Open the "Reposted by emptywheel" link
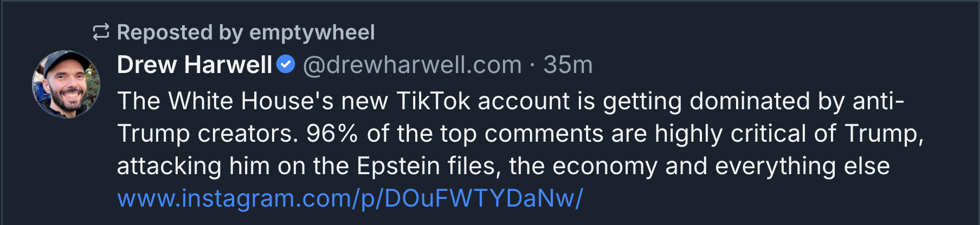This screenshot has height=225, width=980. [x=246, y=32]
